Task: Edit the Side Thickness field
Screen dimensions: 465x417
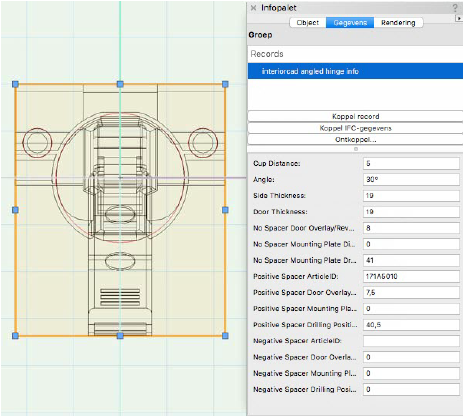Action: 411,196
